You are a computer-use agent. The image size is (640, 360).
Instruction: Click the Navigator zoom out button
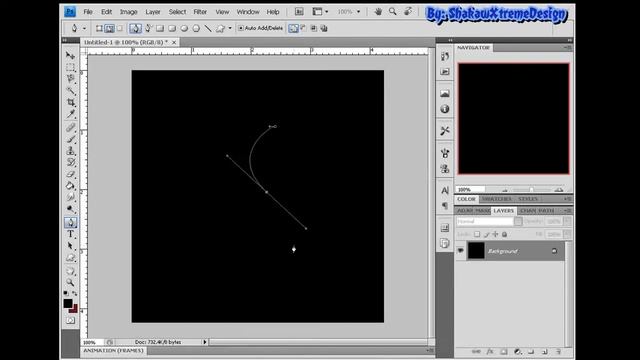[505, 190]
